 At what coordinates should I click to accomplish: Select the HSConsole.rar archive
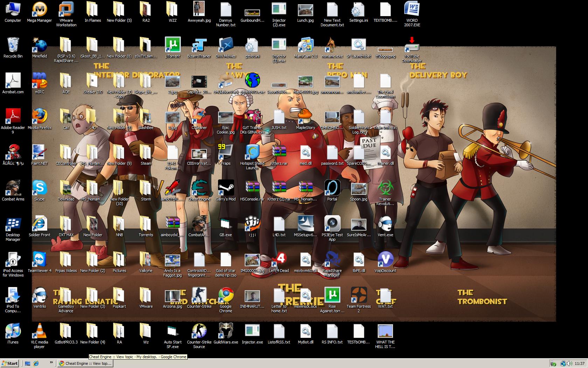(x=252, y=191)
